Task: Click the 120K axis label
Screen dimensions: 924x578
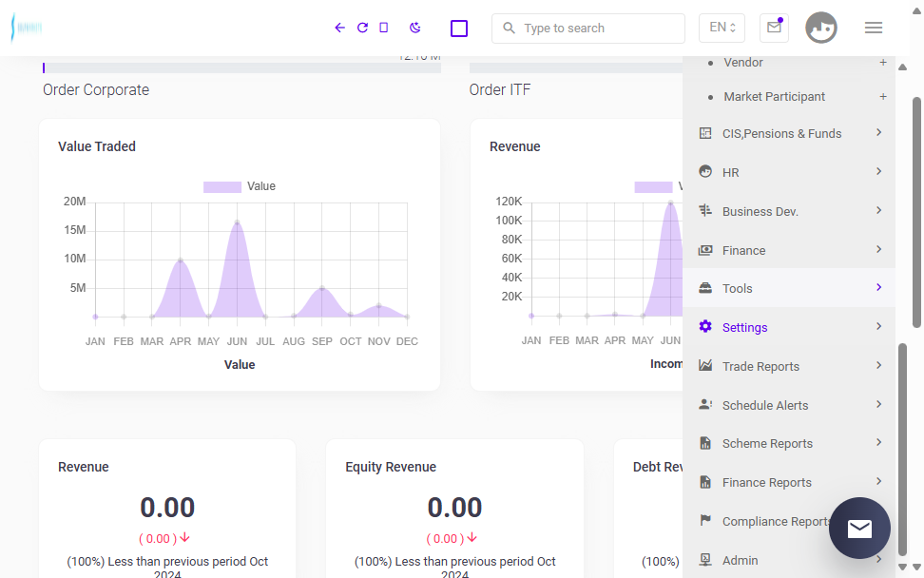Action: tap(509, 202)
